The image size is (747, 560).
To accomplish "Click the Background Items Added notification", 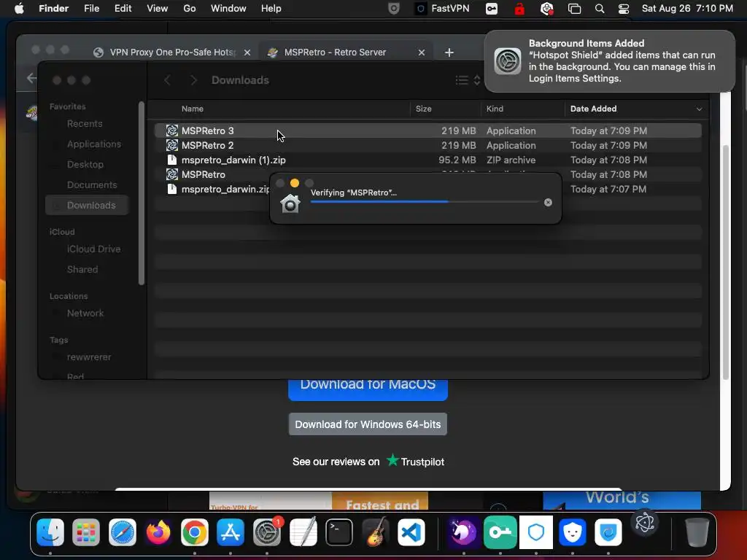I will (x=609, y=61).
